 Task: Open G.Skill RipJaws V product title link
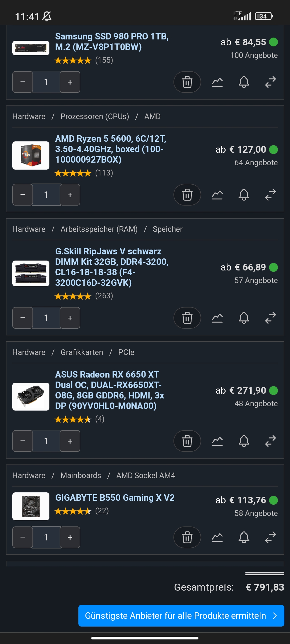coord(112,267)
